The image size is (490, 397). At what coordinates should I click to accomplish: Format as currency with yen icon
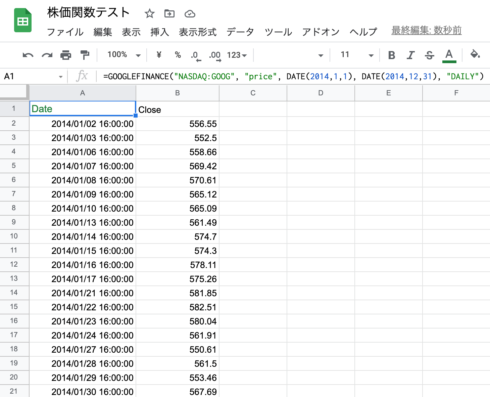click(159, 55)
